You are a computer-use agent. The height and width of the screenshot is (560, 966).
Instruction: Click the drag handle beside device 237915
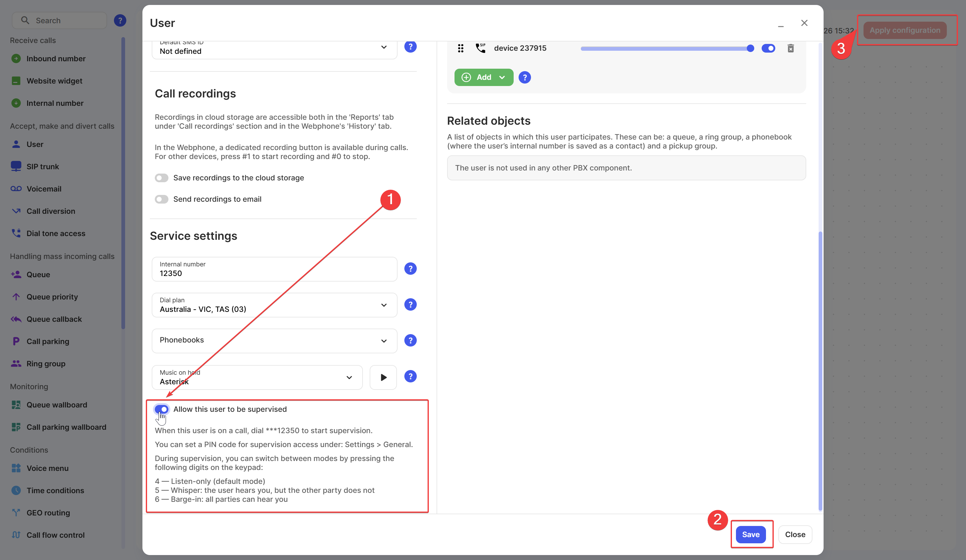point(461,48)
